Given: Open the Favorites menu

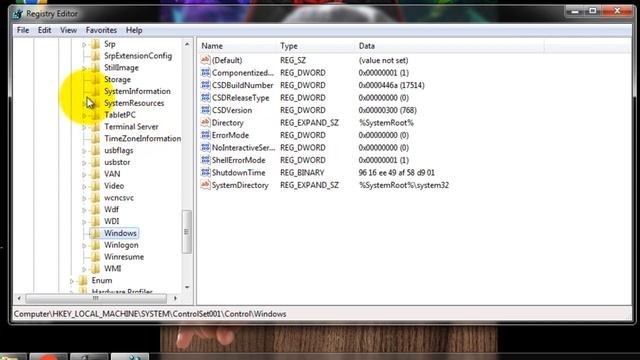Looking at the screenshot, I should [x=101, y=30].
